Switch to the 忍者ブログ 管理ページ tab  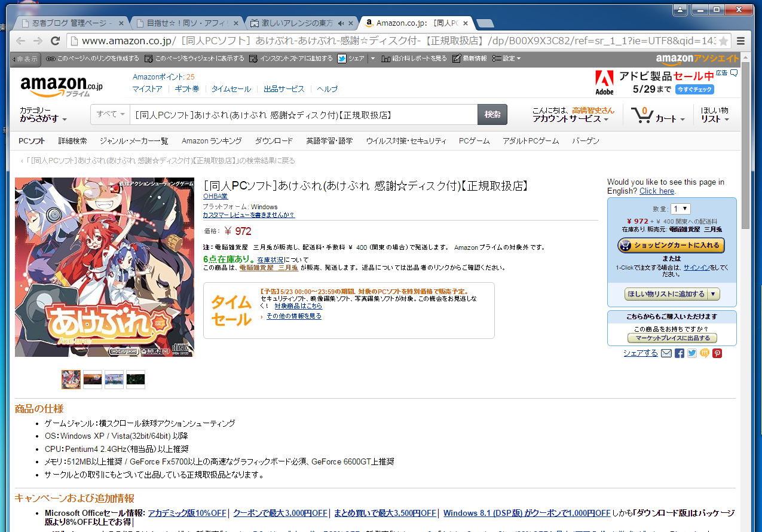[67, 23]
